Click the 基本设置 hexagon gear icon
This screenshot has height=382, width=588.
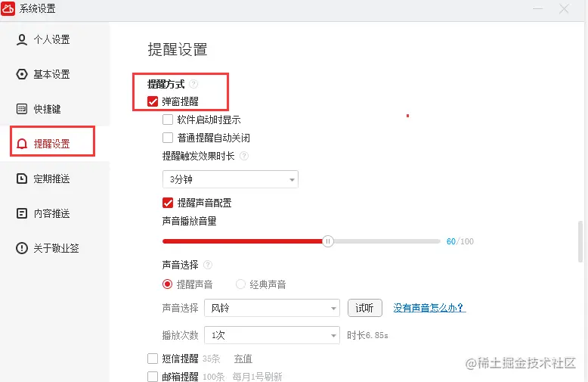pos(22,74)
